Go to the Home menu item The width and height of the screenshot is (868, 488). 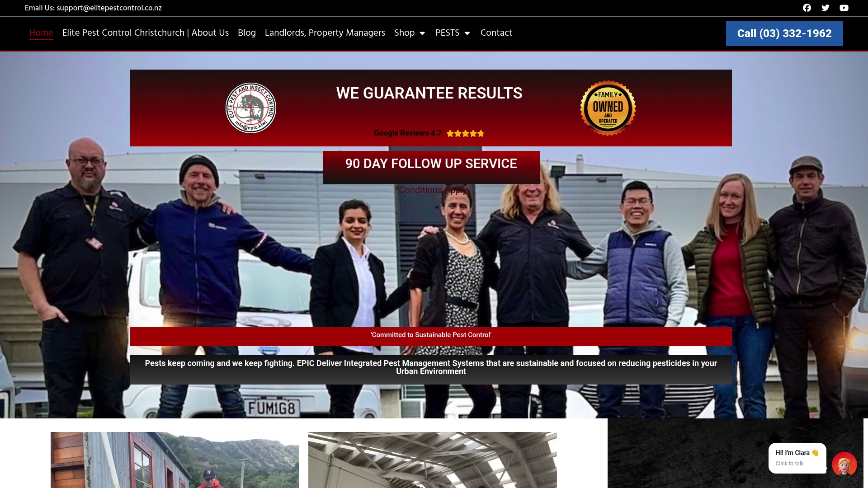(x=41, y=33)
